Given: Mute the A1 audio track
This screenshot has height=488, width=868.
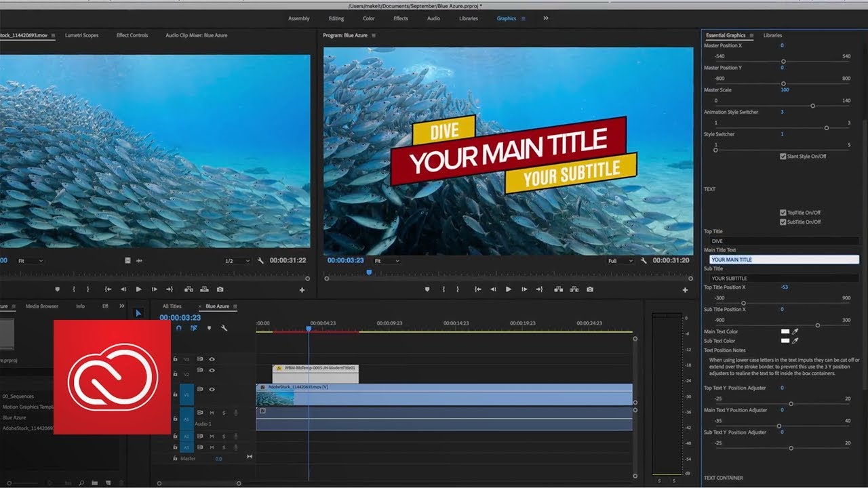Looking at the screenshot, I should tap(211, 412).
